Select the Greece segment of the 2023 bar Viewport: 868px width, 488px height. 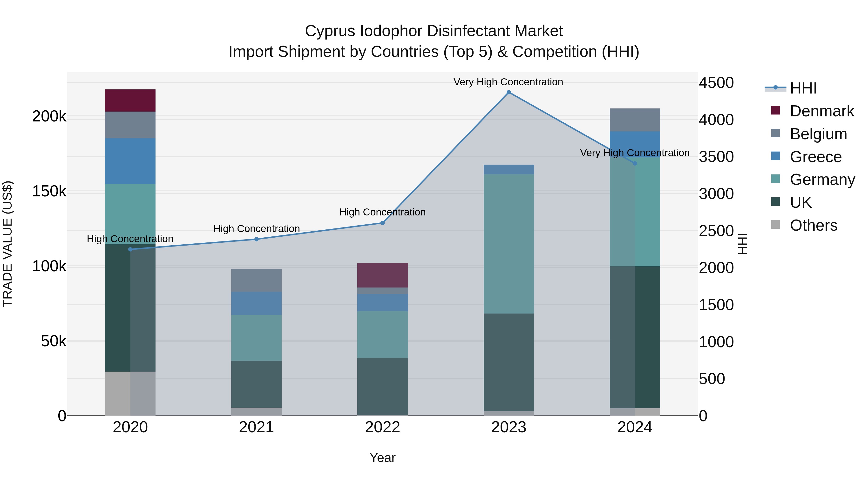[x=509, y=169]
